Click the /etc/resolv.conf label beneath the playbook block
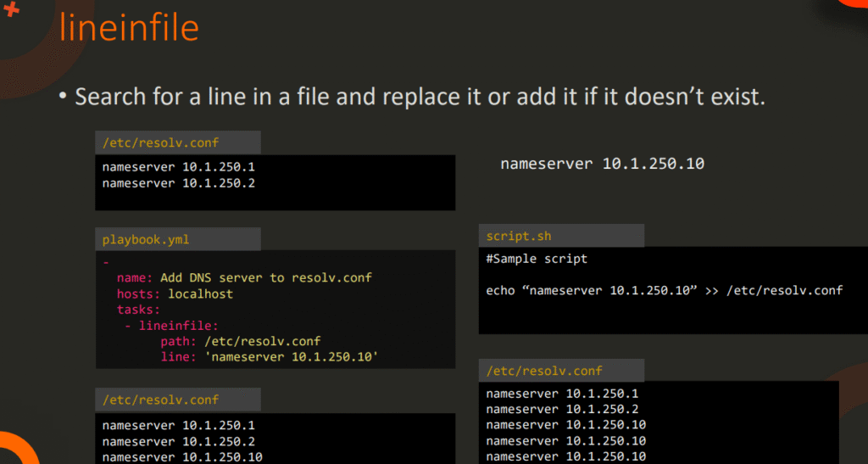 coord(161,400)
